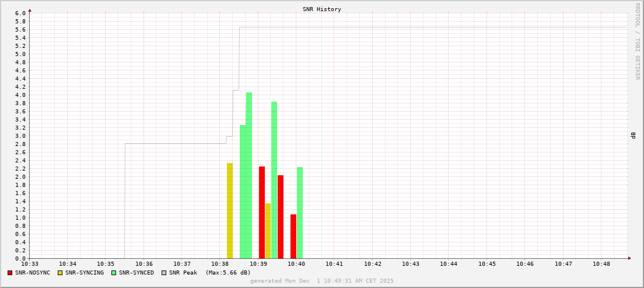The width and height of the screenshot is (644, 288).
Task: Click the red SNR-NOSYNC legend swatch
Action: click(10, 273)
